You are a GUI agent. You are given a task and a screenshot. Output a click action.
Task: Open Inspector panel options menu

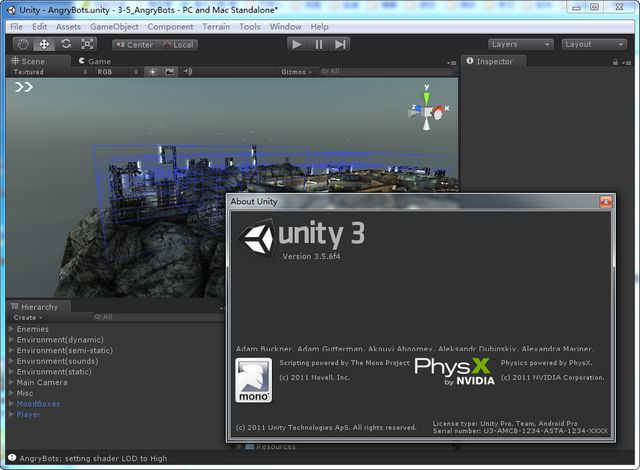pos(627,63)
